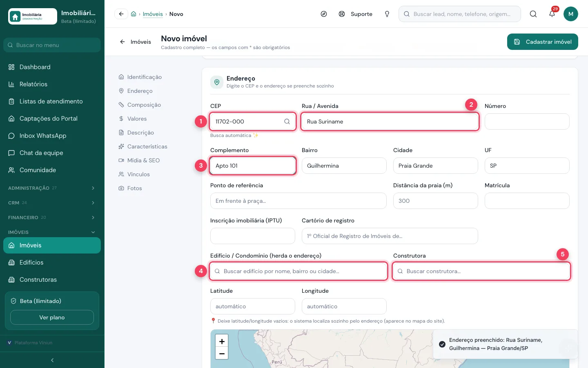Click the Suporte link

pyautogui.click(x=356, y=14)
